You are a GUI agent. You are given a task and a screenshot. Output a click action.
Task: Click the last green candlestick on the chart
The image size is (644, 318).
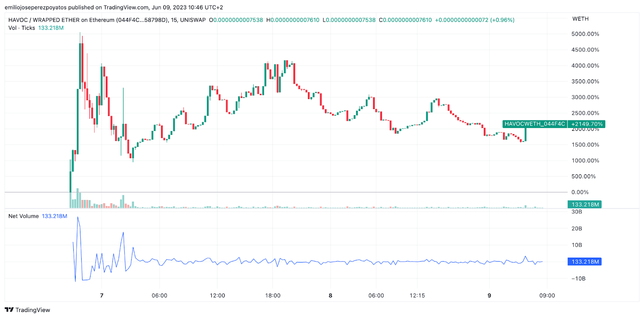[x=525, y=134]
